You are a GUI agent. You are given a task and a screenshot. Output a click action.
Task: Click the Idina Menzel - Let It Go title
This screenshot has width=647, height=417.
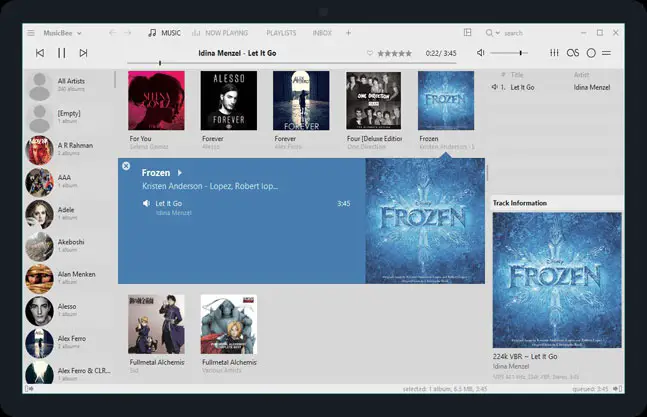(237, 53)
